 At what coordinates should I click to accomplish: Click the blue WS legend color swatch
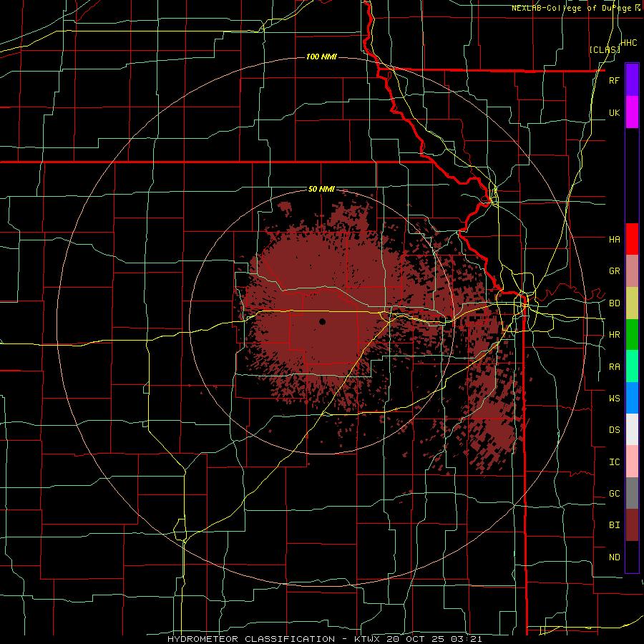(632, 398)
